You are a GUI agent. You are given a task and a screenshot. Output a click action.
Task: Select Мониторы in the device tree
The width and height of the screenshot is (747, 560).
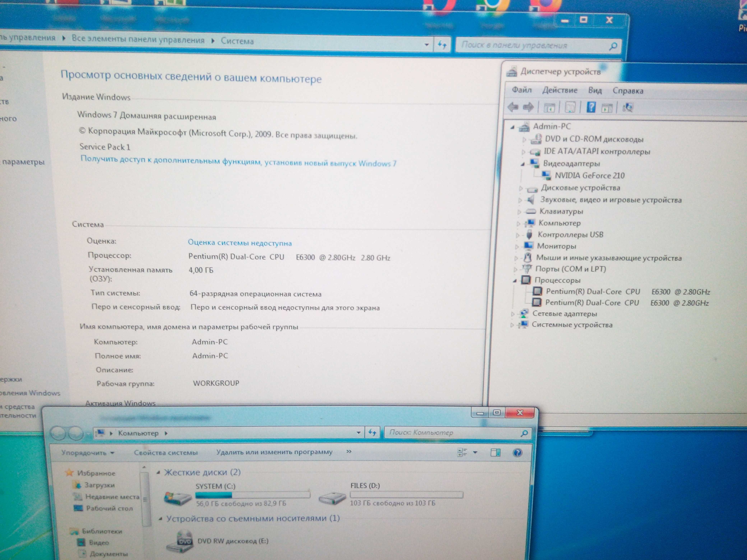point(556,246)
